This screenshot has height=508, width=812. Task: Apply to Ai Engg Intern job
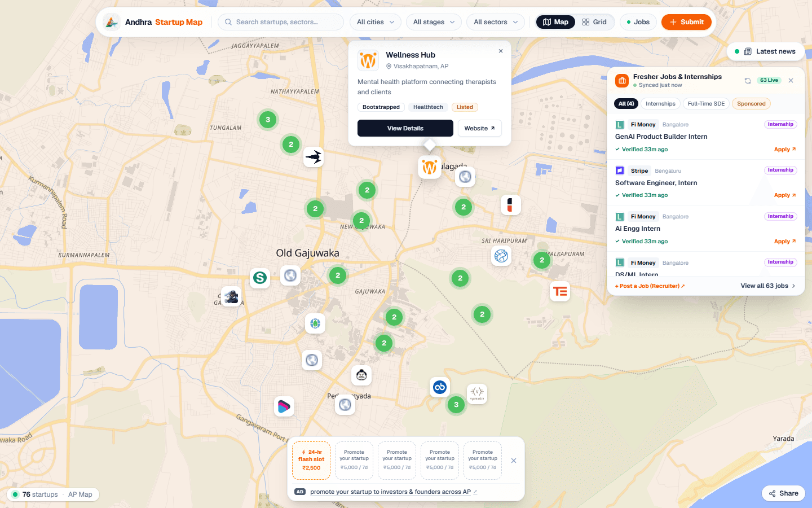coord(785,242)
